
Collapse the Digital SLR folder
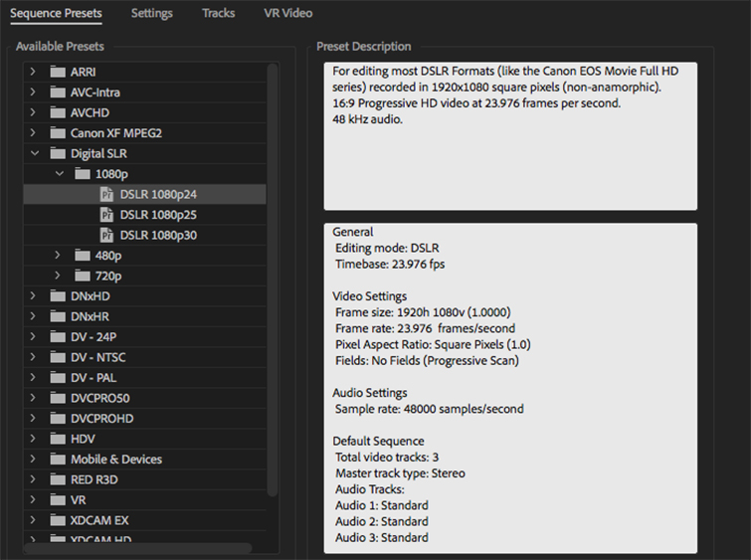tap(35, 153)
